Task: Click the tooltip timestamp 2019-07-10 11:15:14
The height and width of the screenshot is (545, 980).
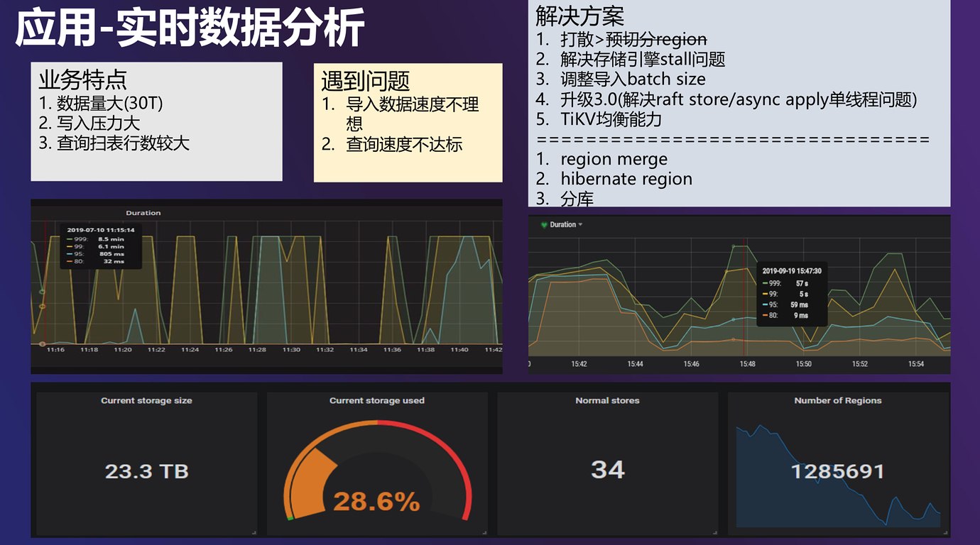Action: click(x=101, y=230)
